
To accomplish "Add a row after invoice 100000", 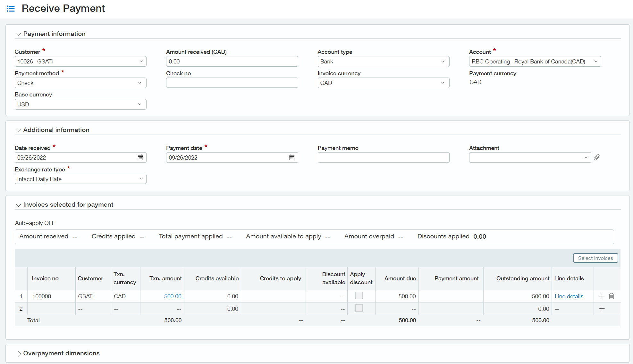I will (602, 296).
